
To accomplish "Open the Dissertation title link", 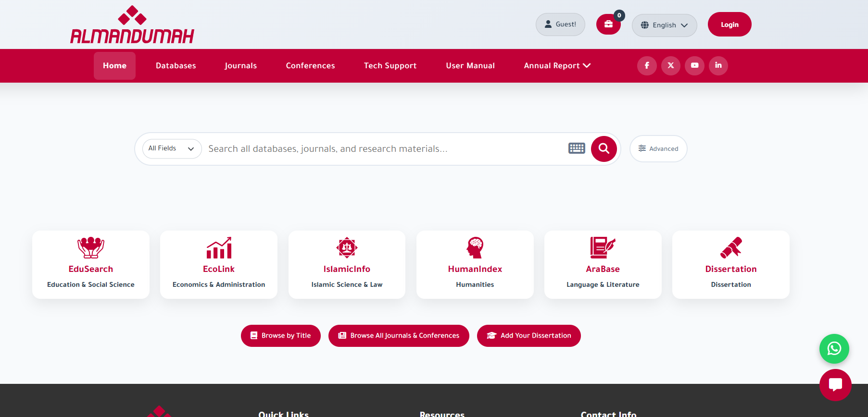I will [731, 269].
